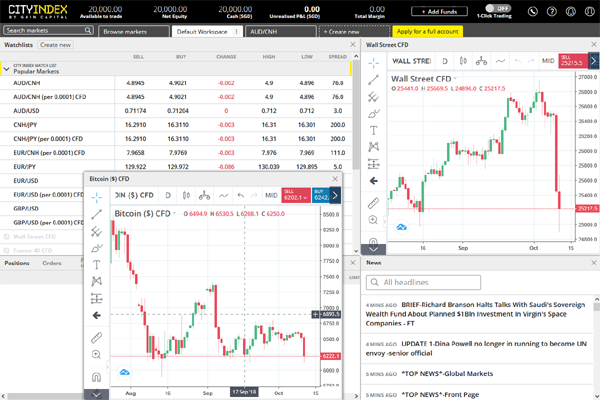Viewport: 600px width, 400px height.
Task: Click Add Funds button
Action: pos(439,11)
